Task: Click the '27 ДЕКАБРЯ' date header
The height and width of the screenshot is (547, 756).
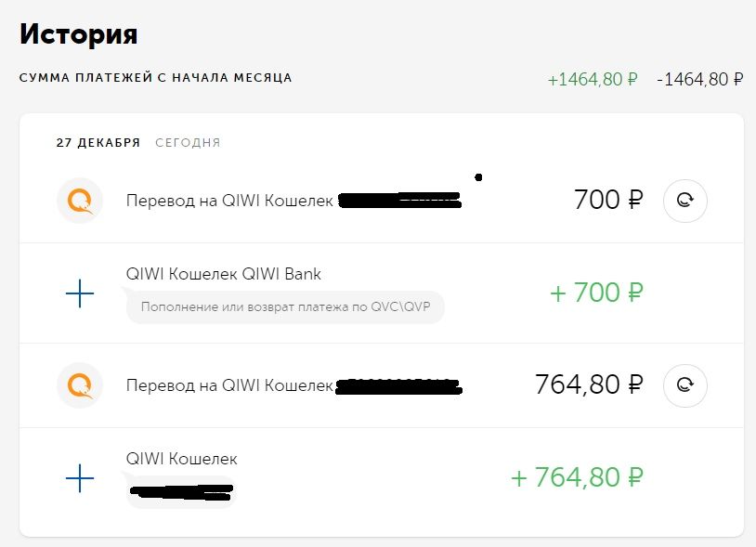Action: (98, 143)
